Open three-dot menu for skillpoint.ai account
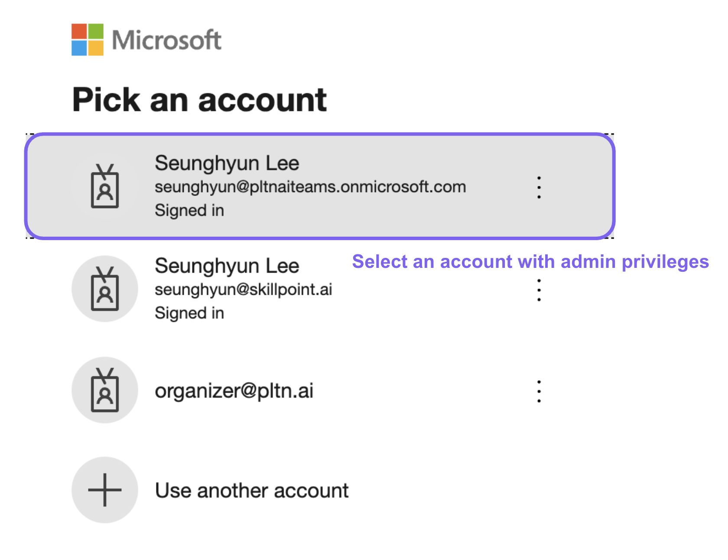Screen dimensions: 728x560 (x=539, y=290)
